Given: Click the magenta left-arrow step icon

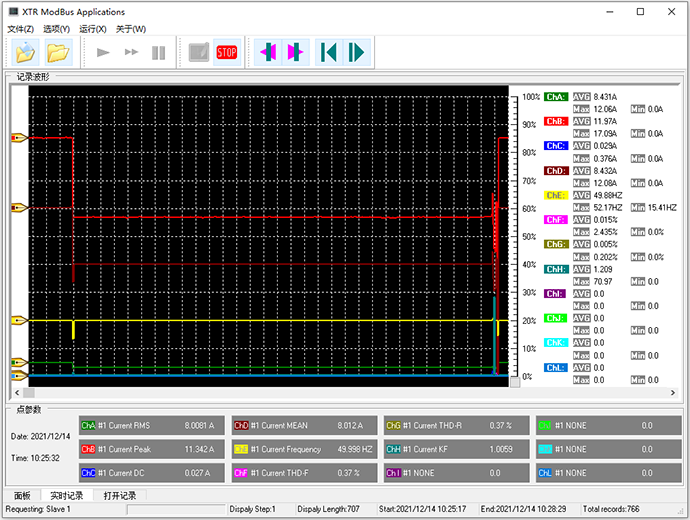Looking at the screenshot, I should coord(267,51).
